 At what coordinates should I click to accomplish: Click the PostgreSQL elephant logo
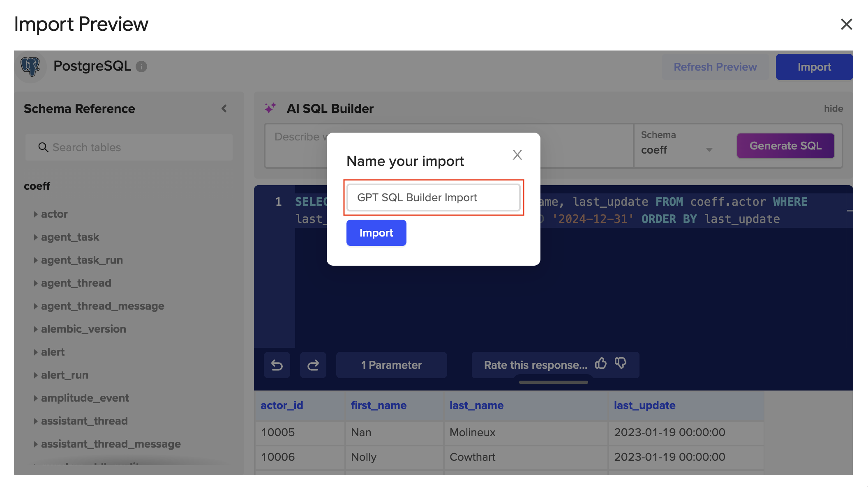pos(30,66)
